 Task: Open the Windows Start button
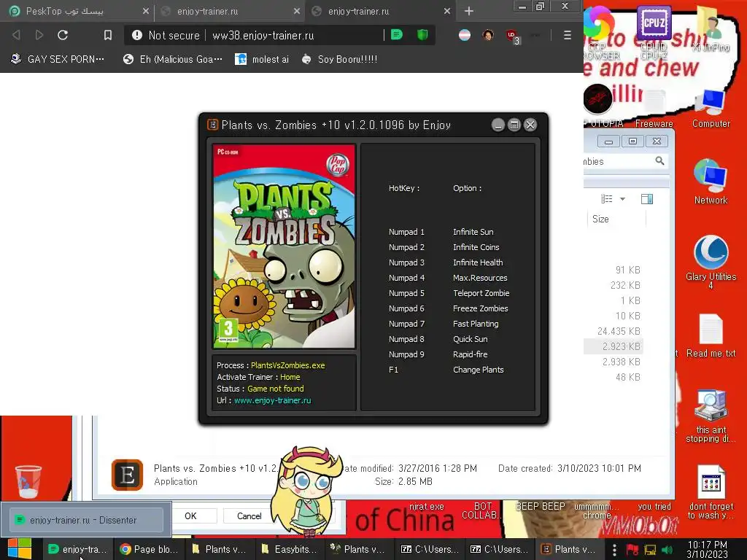click(x=20, y=549)
